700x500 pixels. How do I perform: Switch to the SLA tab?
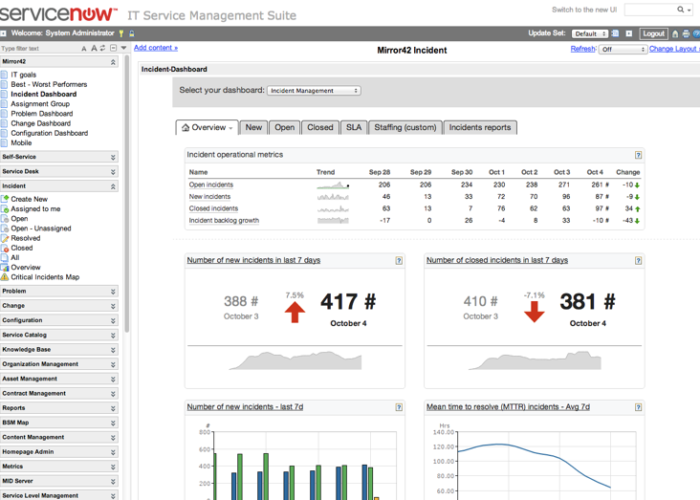[354, 128]
